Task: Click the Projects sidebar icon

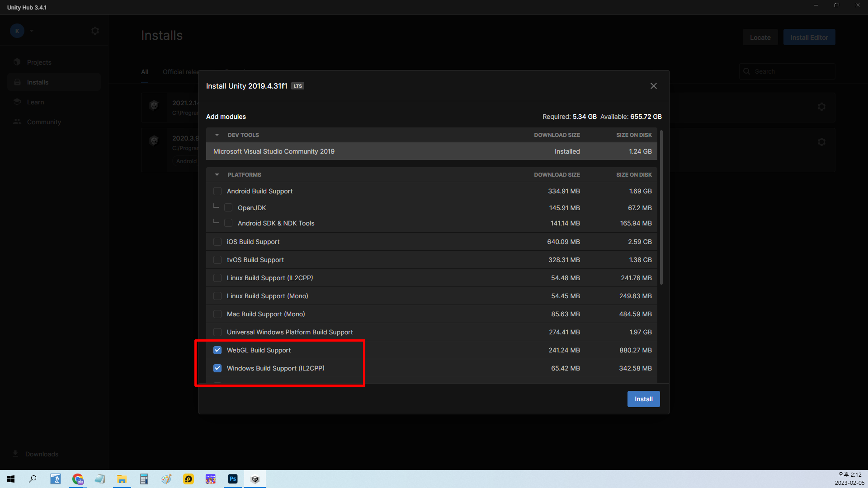Action: click(17, 62)
